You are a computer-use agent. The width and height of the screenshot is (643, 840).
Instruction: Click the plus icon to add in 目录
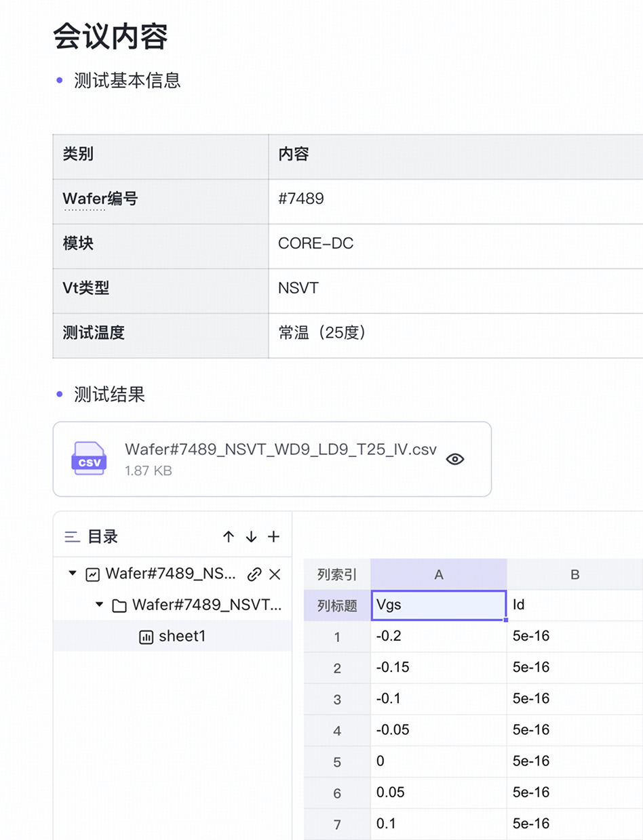coord(273,537)
